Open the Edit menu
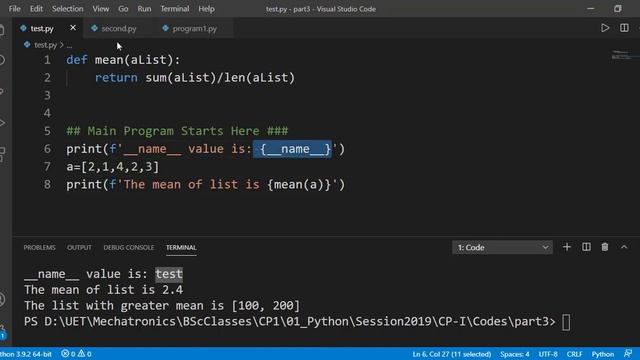 point(36,9)
